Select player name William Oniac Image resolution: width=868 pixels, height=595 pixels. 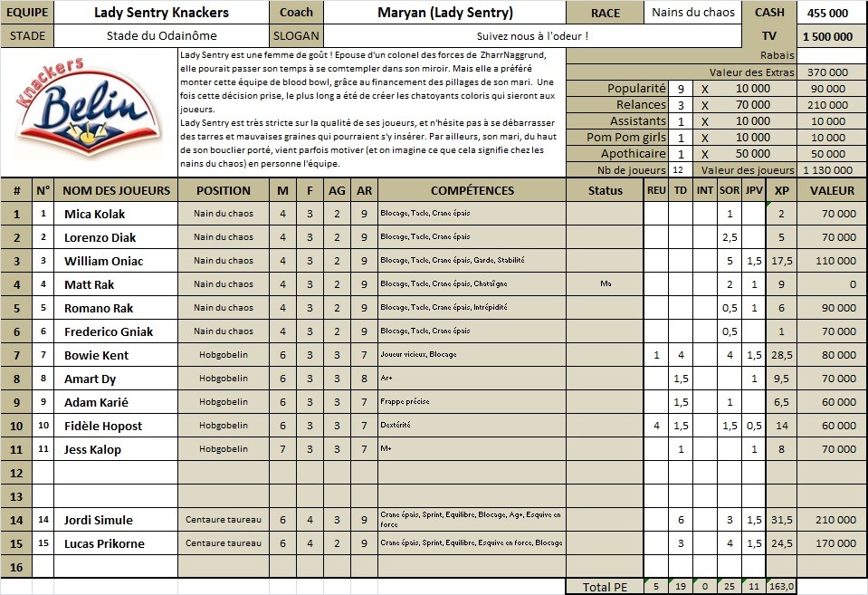pos(103,261)
